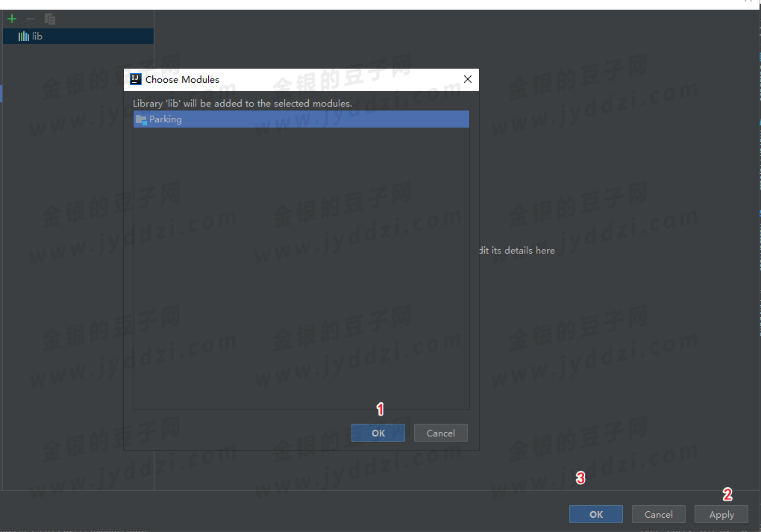
Task: Select the lib library in the list
Action: [x=78, y=37]
